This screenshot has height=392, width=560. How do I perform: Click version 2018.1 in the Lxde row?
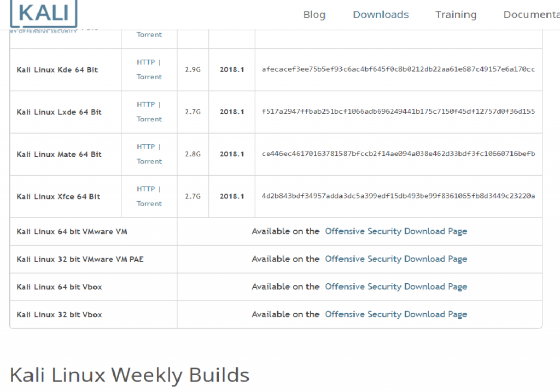(x=232, y=112)
